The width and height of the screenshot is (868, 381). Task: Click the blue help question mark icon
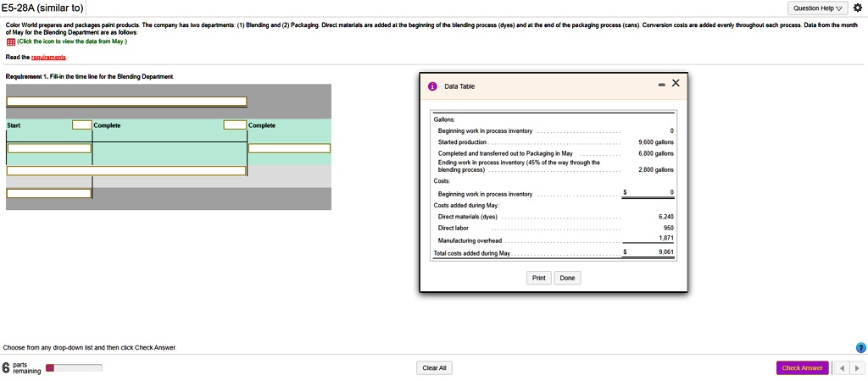click(x=861, y=347)
